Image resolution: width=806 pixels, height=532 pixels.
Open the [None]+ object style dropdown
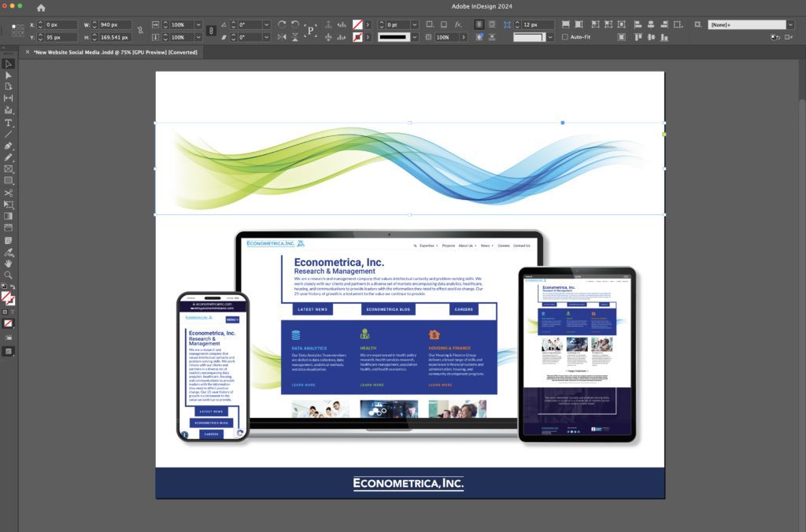coord(790,24)
